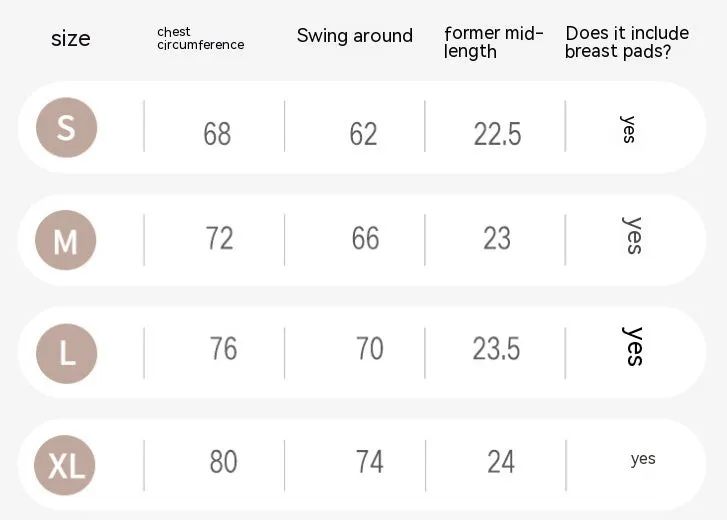Select chest value 68 in S row
This screenshot has width=727, height=520.
217,134
